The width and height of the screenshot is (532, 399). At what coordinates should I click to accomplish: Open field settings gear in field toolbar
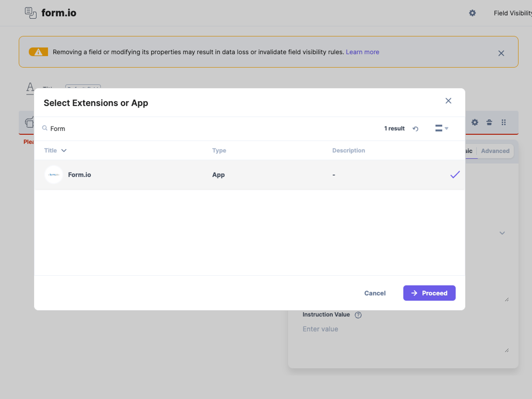pos(475,122)
